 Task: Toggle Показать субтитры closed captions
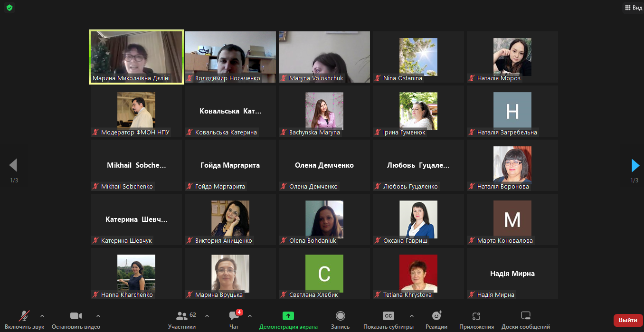coord(388,320)
